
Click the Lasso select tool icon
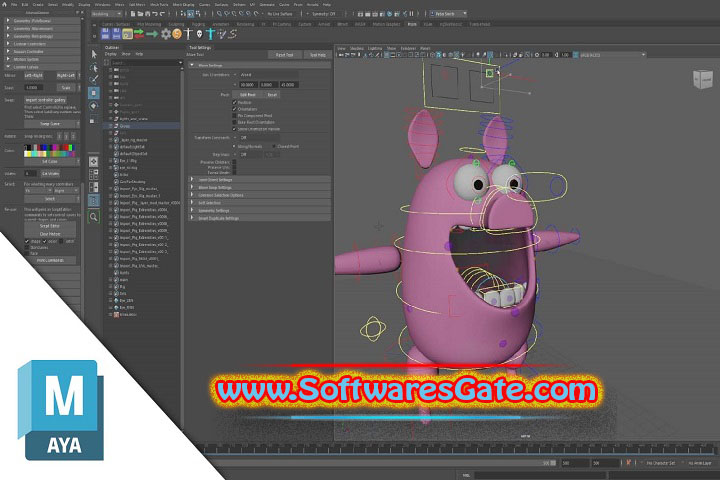click(95, 66)
